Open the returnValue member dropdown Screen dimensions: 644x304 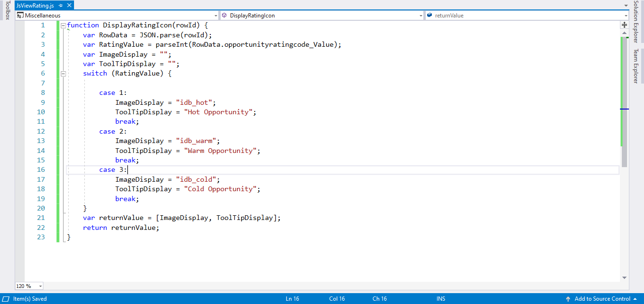point(527,16)
